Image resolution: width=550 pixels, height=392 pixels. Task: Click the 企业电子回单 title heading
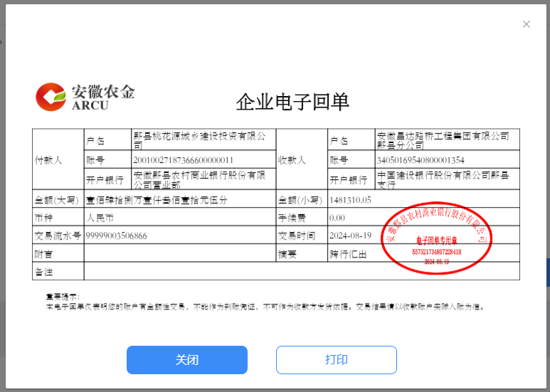(x=292, y=102)
